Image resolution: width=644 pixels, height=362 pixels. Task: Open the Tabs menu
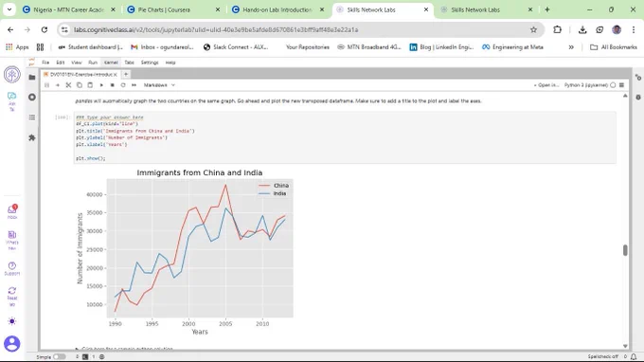point(130,63)
